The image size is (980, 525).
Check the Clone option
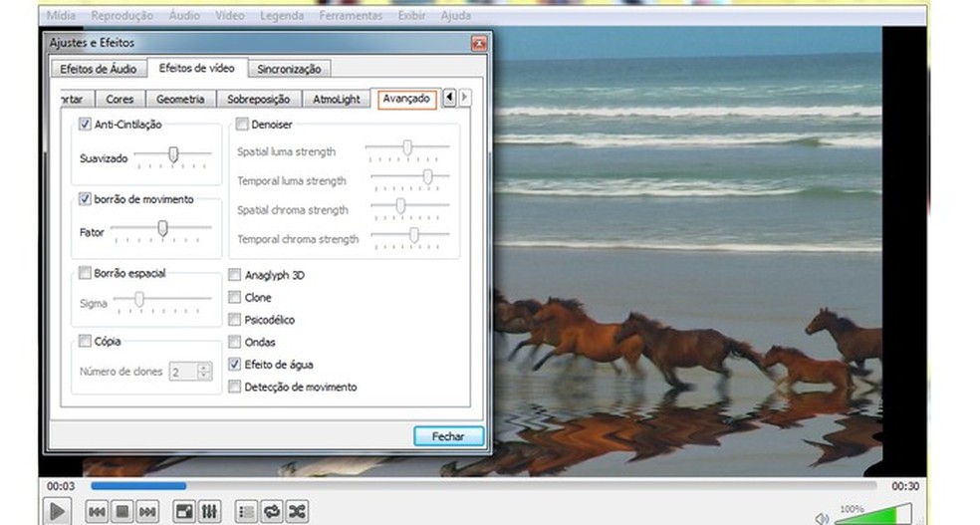coord(234,297)
